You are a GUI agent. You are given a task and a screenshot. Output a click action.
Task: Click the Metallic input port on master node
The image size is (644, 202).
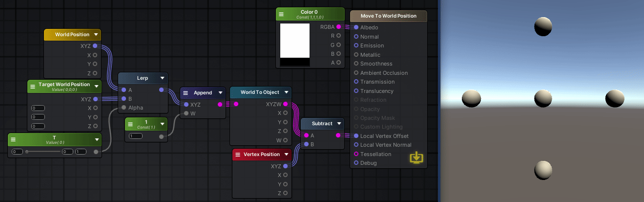356,55
